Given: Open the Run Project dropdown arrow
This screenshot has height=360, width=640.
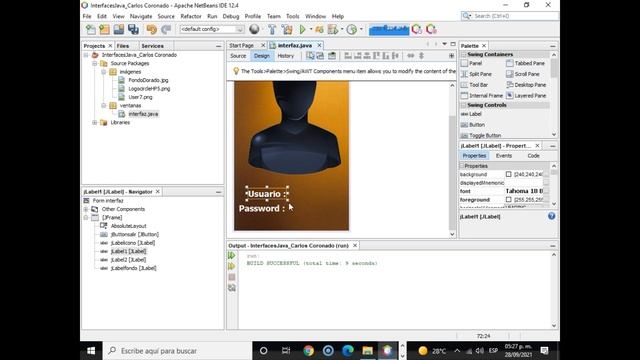Looking at the screenshot, I should click(x=311, y=29).
